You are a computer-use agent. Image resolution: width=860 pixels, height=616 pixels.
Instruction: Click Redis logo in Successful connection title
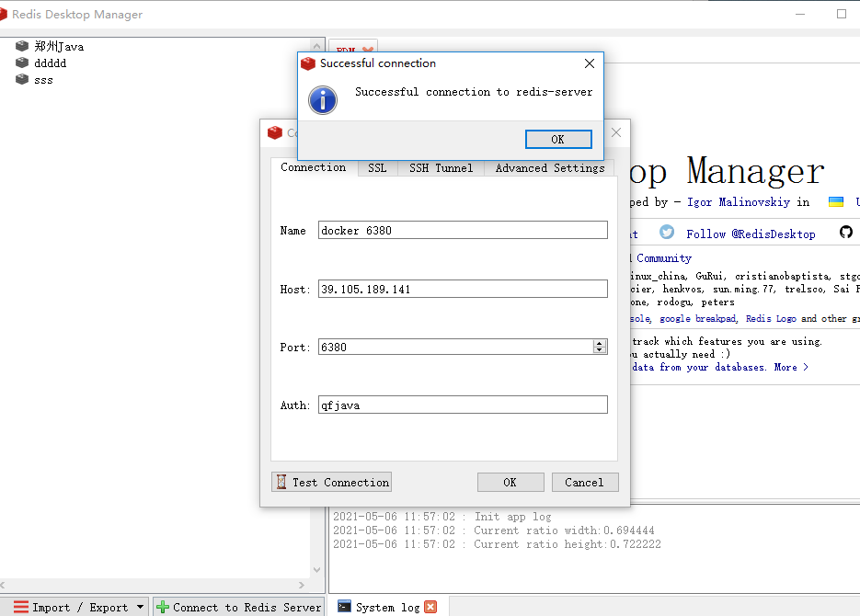point(308,63)
